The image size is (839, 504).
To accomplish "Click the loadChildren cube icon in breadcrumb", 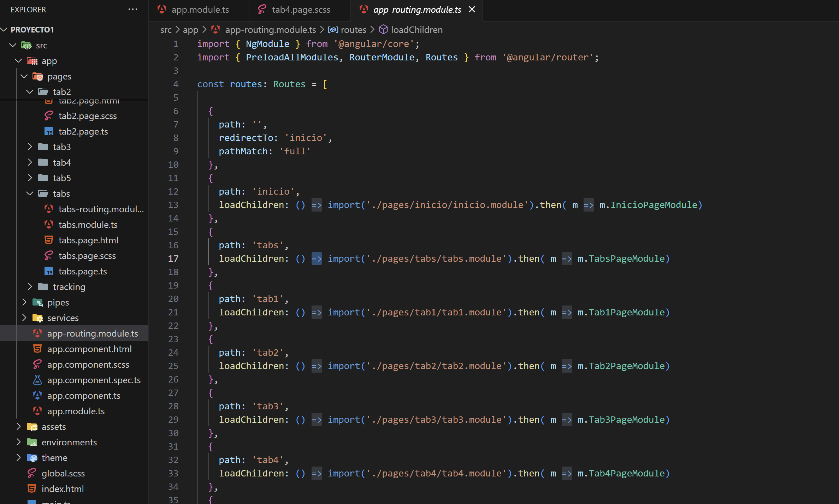I will 383,30.
